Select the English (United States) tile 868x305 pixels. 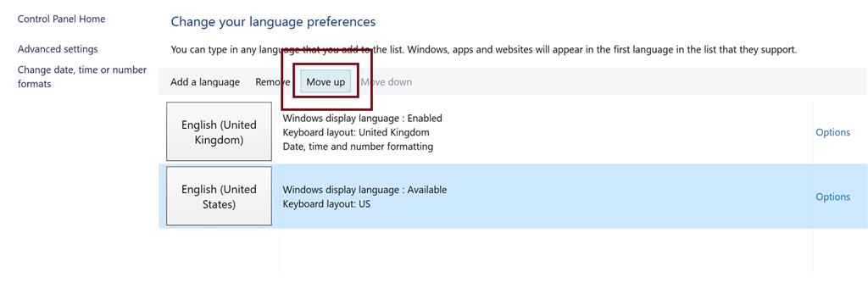point(220,197)
